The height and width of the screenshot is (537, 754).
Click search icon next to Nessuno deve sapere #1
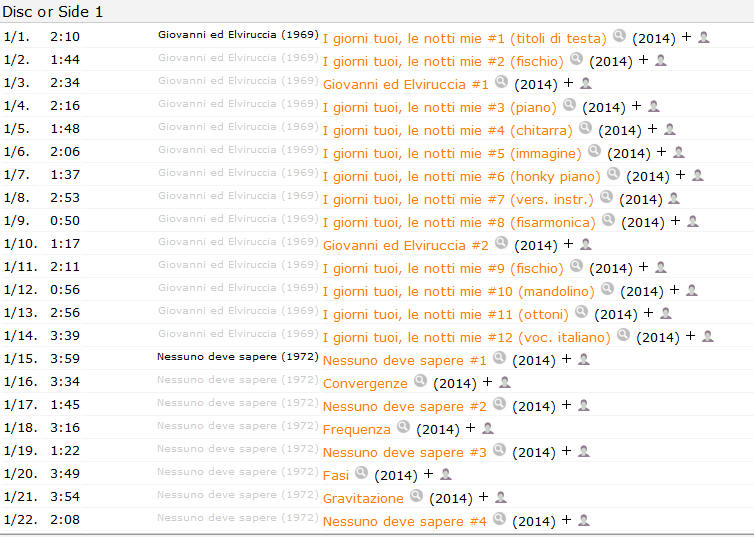click(500, 358)
